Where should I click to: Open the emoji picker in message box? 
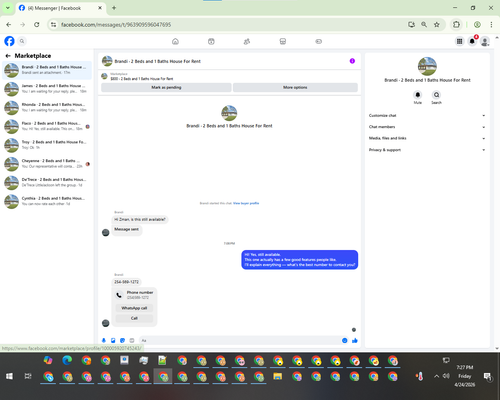(x=345, y=340)
